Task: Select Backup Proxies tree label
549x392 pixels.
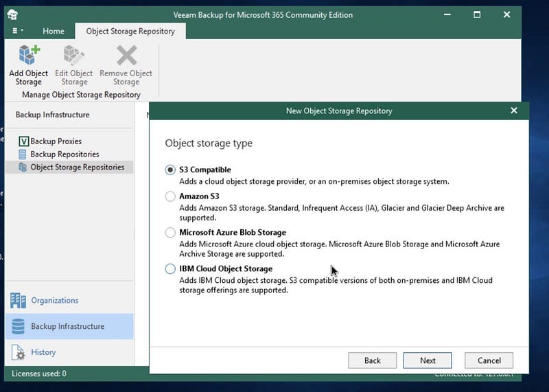Action: tap(56, 141)
